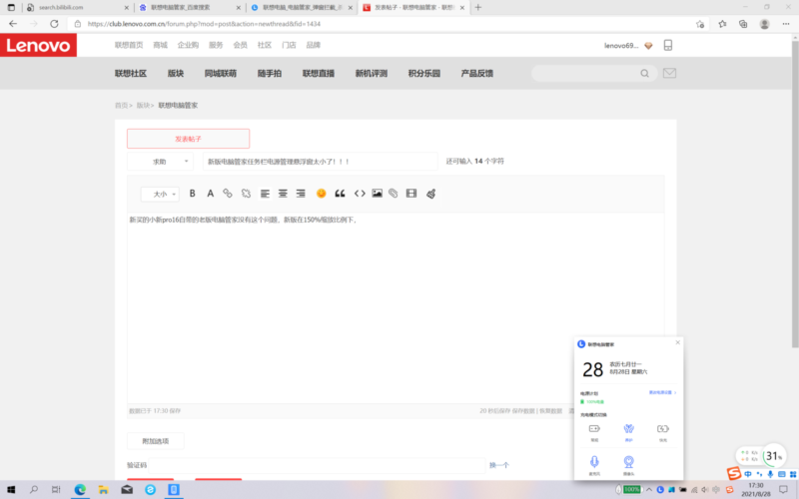Go to 新机评测 in the navigation bar
The height and width of the screenshot is (499, 799).
pyautogui.click(x=371, y=73)
